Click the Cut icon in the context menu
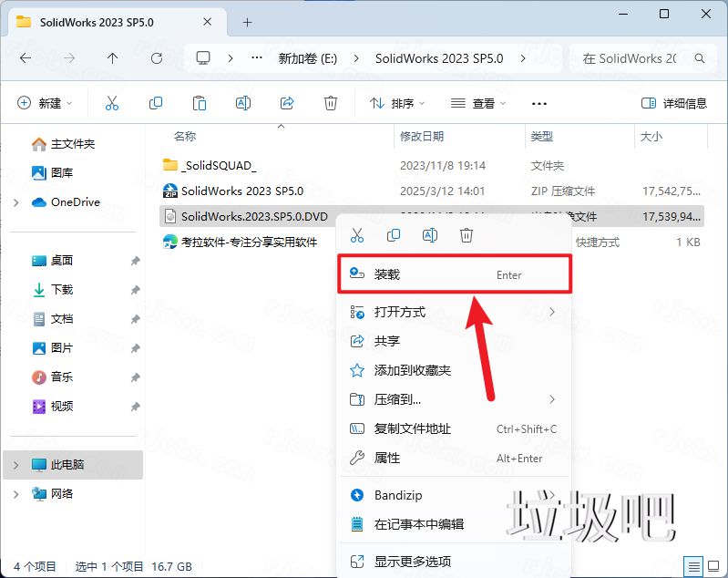Viewport: 728px width, 578px height. click(x=357, y=235)
